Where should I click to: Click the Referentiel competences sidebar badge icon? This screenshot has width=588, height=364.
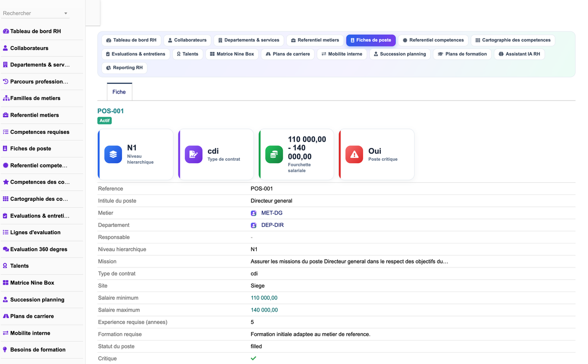[6, 165]
